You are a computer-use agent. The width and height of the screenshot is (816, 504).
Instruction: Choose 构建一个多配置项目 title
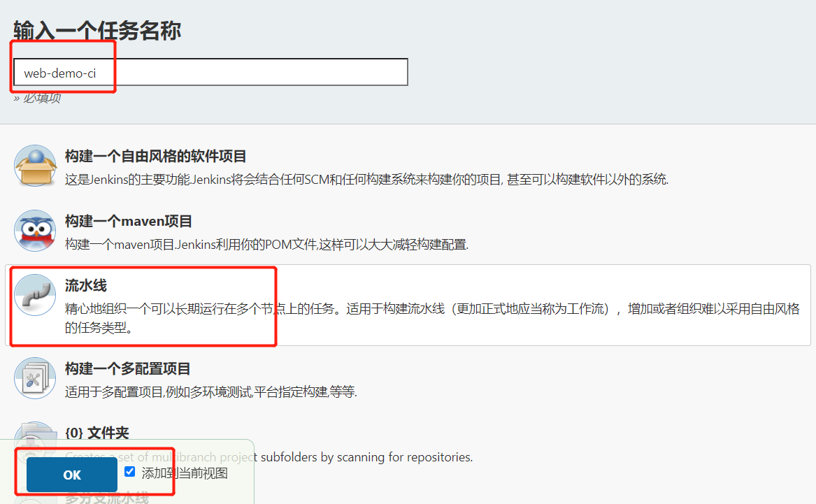pyautogui.click(x=127, y=369)
